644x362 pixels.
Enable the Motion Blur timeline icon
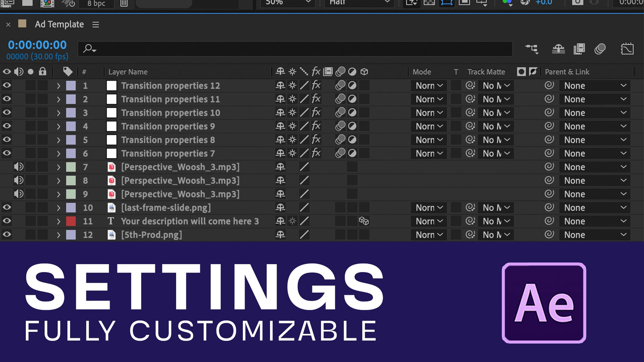point(600,49)
